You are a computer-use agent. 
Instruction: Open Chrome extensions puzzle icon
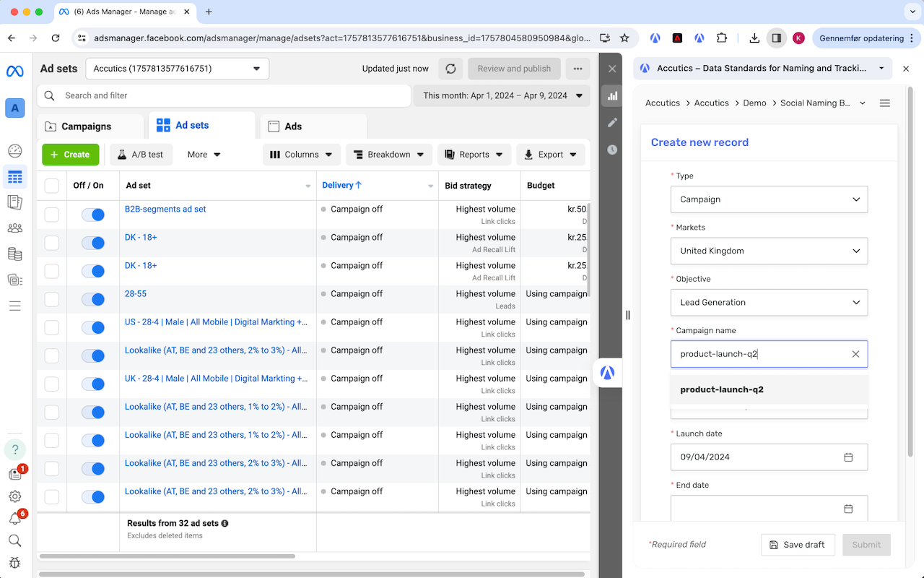pyautogui.click(x=722, y=38)
